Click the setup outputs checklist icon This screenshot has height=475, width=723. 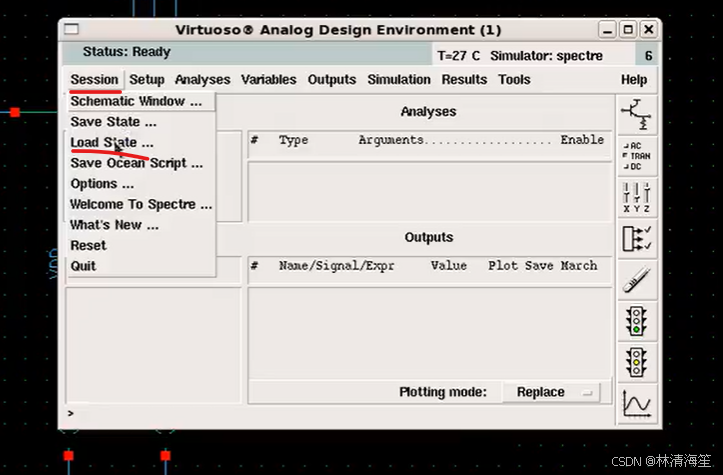[636, 238]
